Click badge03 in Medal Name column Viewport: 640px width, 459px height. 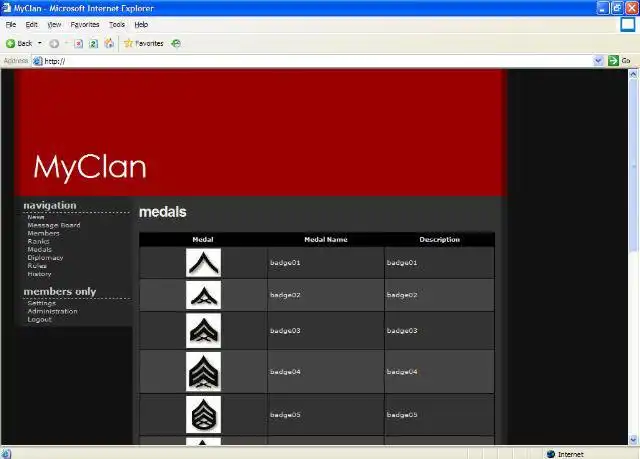pos(285,330)
